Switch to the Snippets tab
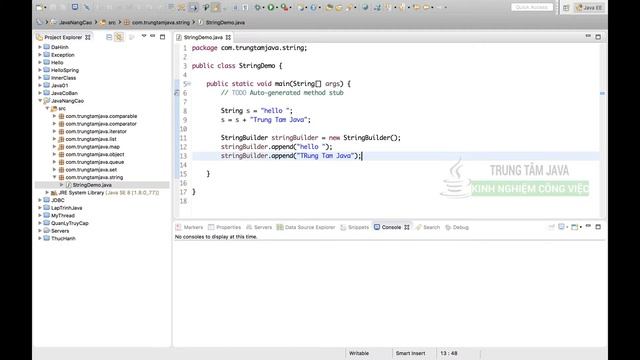Screen dimensions: 640x360 (354, 227)
